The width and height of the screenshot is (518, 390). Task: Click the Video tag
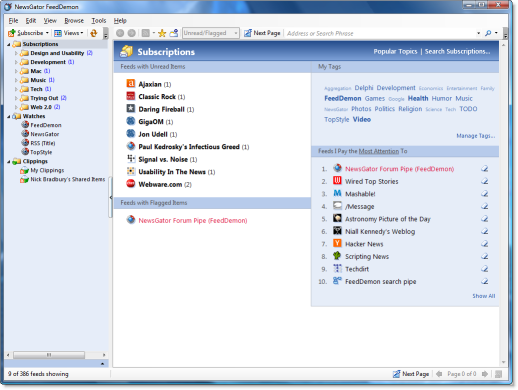click(x=362, y=119)
